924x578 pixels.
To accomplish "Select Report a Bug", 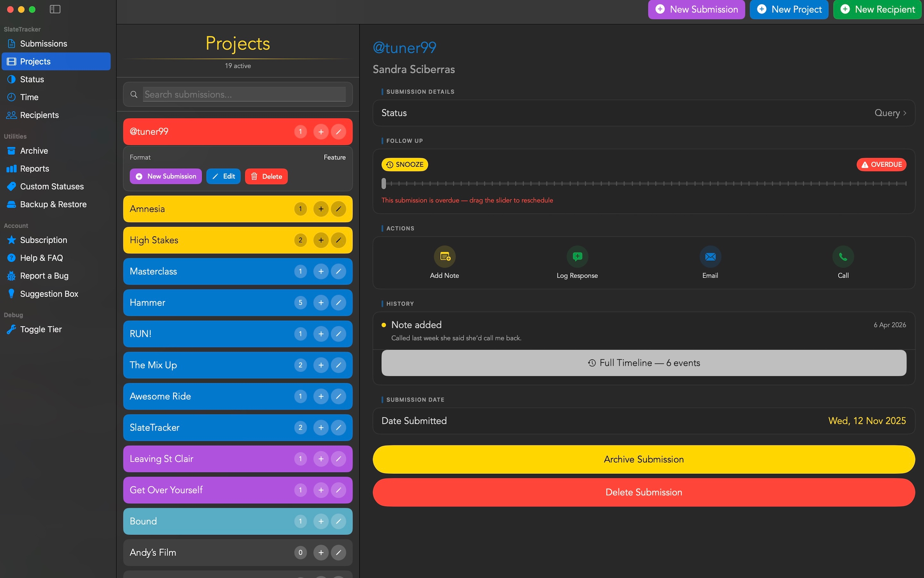I will 56,276.
